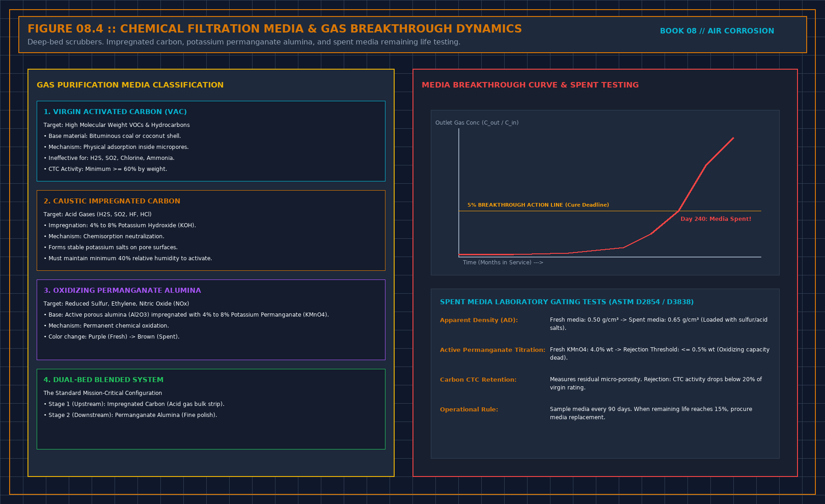Select 'Gas Purification Media Classification' heading
825x504 pixels.
tap(130, 85)
